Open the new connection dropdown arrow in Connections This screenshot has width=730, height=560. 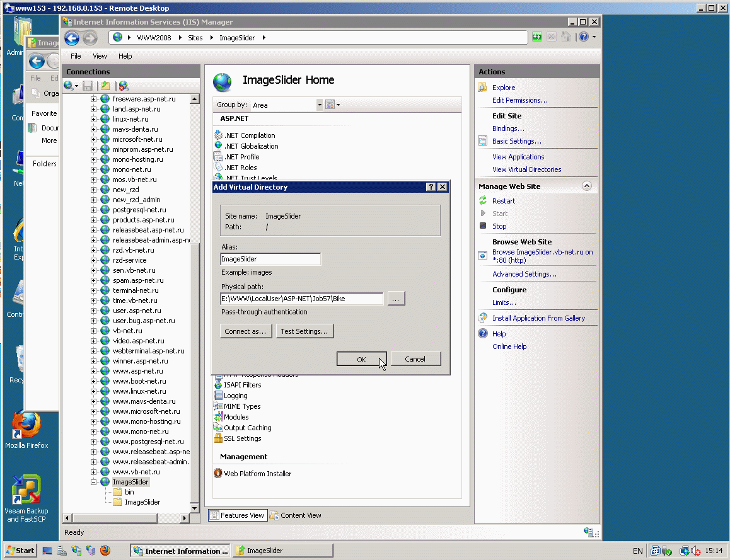pyautogui.click(x=76, y=86)
